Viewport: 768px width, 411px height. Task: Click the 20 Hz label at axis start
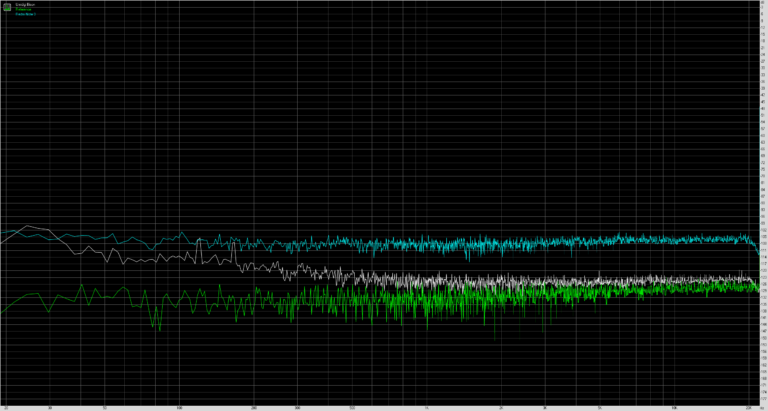tap(6, 407)
